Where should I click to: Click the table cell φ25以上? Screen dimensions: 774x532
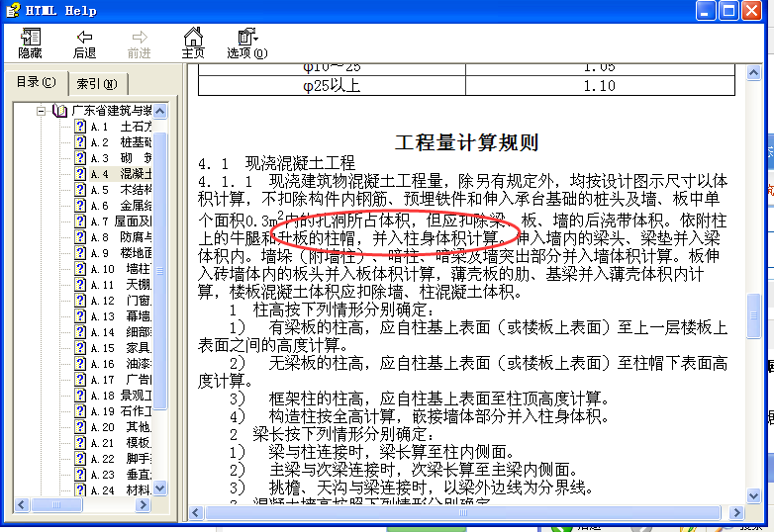tap(332, 86)
